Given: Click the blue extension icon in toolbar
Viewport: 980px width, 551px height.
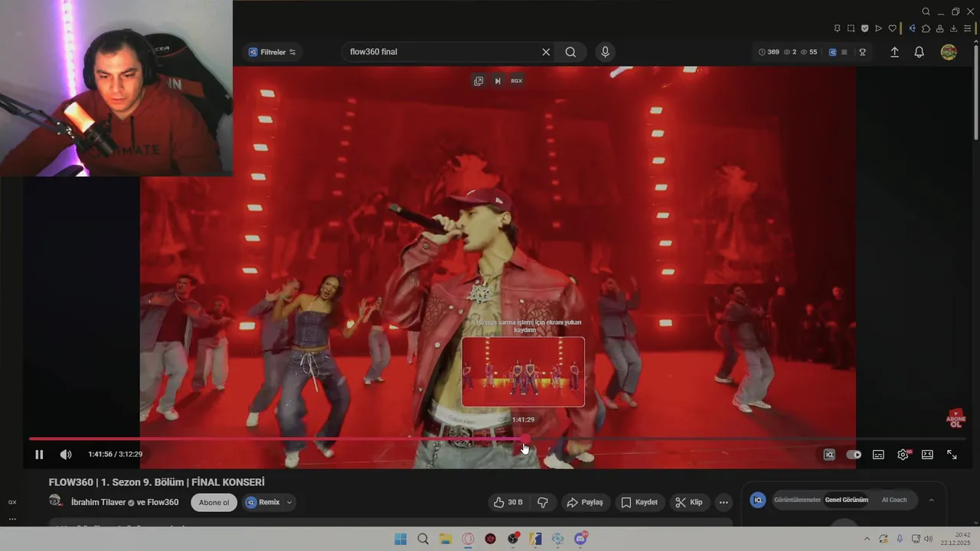Looking at the screenshot, I should [x=912, y=28].
